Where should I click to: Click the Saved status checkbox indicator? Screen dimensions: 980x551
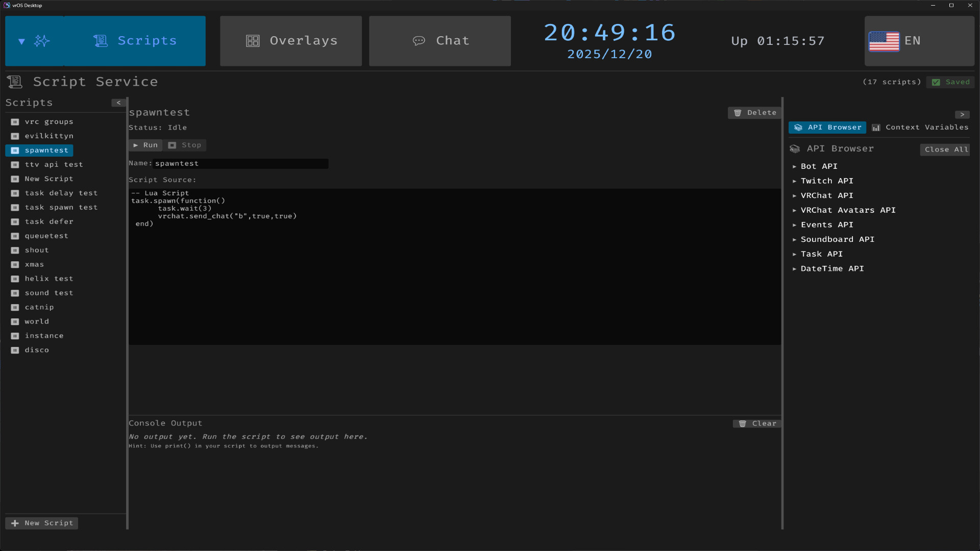point(937,82)
